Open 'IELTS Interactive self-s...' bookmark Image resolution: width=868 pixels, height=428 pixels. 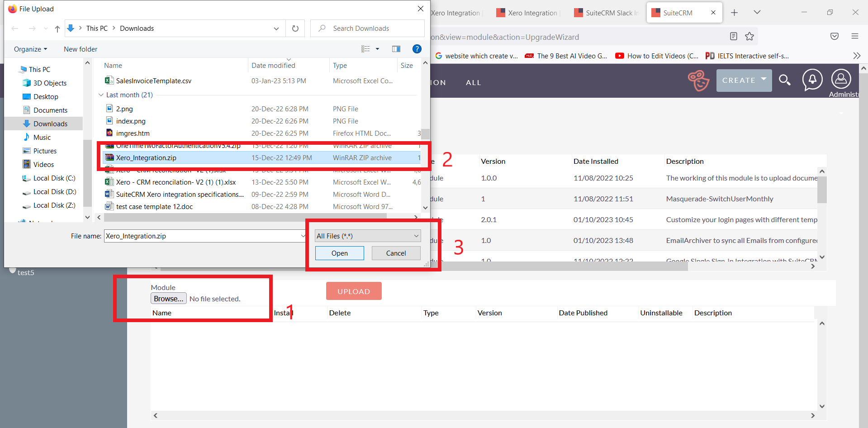click(x=747, y=56)
